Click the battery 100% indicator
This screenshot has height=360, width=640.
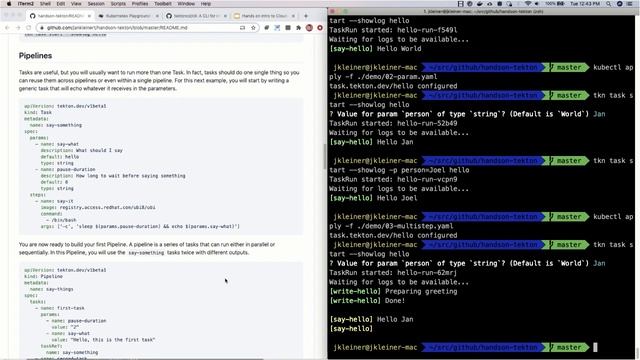pyautogui.click(x=555, y=4)
